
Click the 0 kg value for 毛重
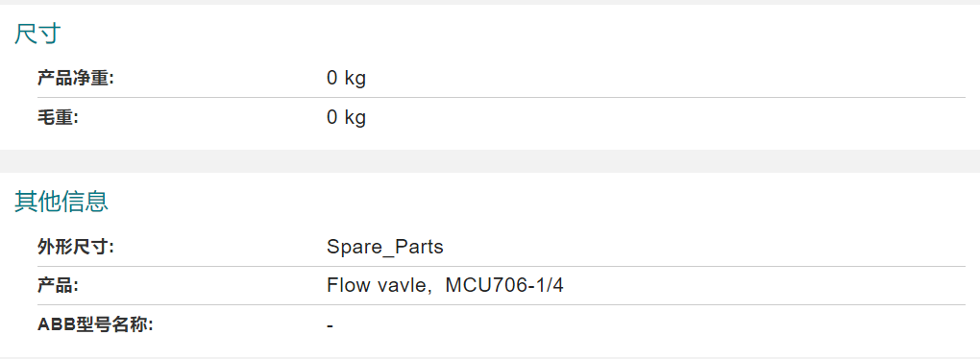point(346,118)
